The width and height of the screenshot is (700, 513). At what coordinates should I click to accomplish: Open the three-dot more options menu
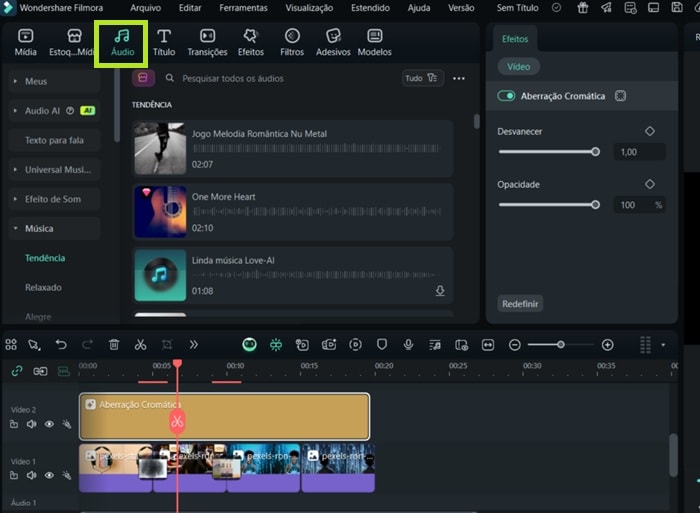459,79
